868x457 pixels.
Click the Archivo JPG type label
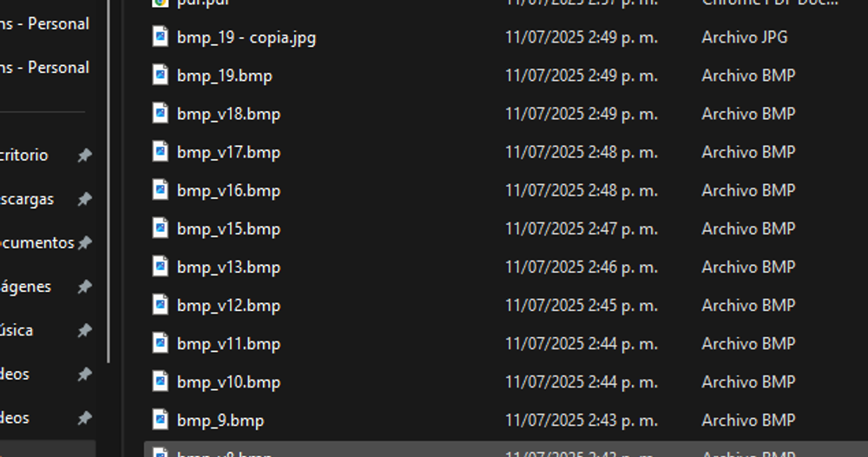pyautogui.click(x=744, y=37)
